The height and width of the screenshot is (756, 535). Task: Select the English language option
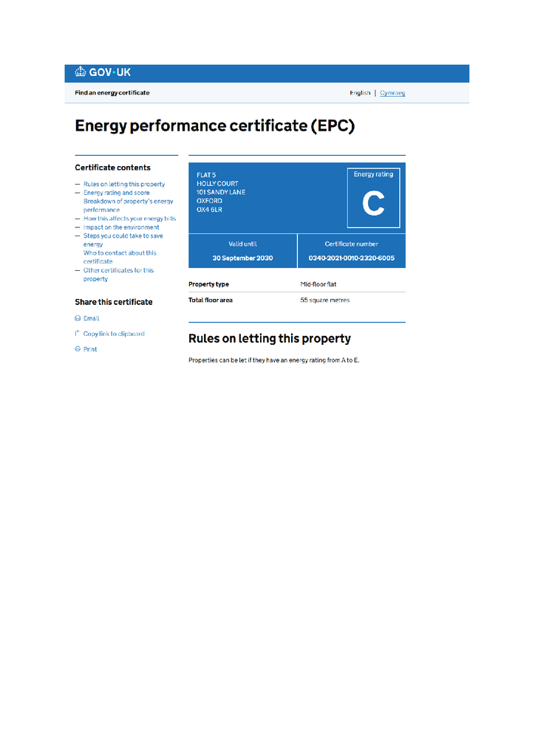click(360, 93)
